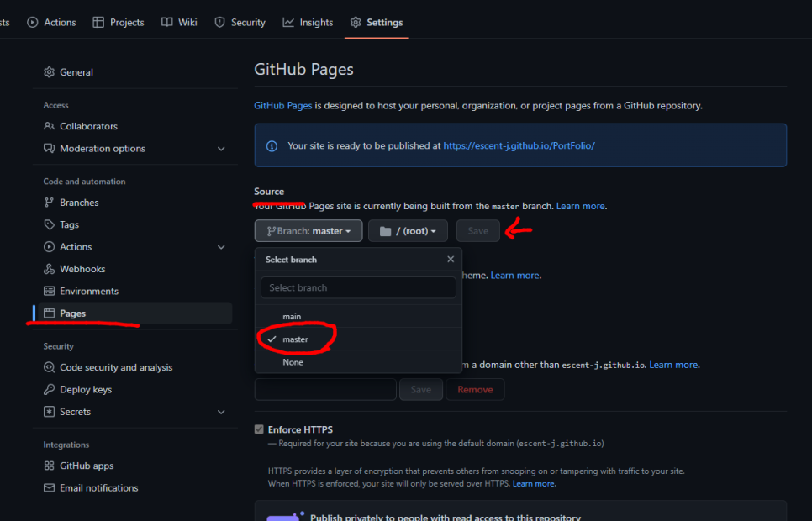Click the Code security and analysis icon
Image resolution: width=812 pixels, height=521 pixels.
[x=50, y=367]
